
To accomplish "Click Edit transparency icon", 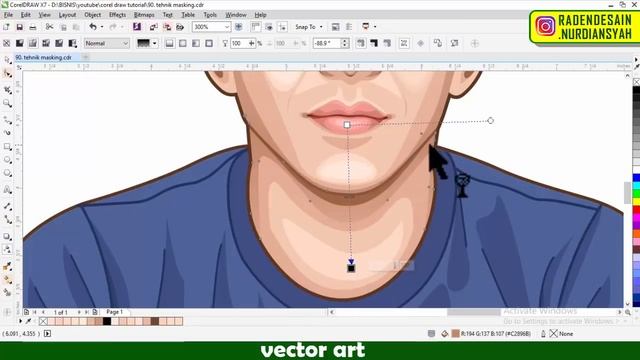I will [x=454, y=43].
